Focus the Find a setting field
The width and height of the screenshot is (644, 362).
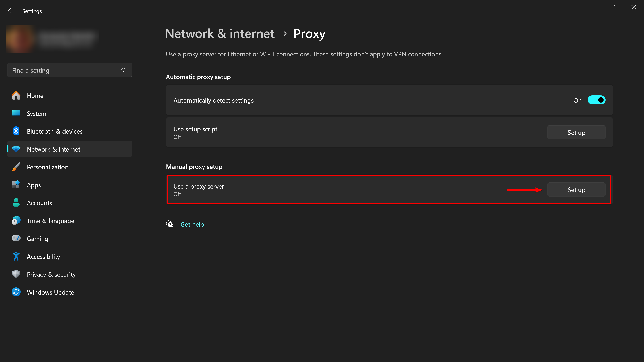click(x=70, y=70)
